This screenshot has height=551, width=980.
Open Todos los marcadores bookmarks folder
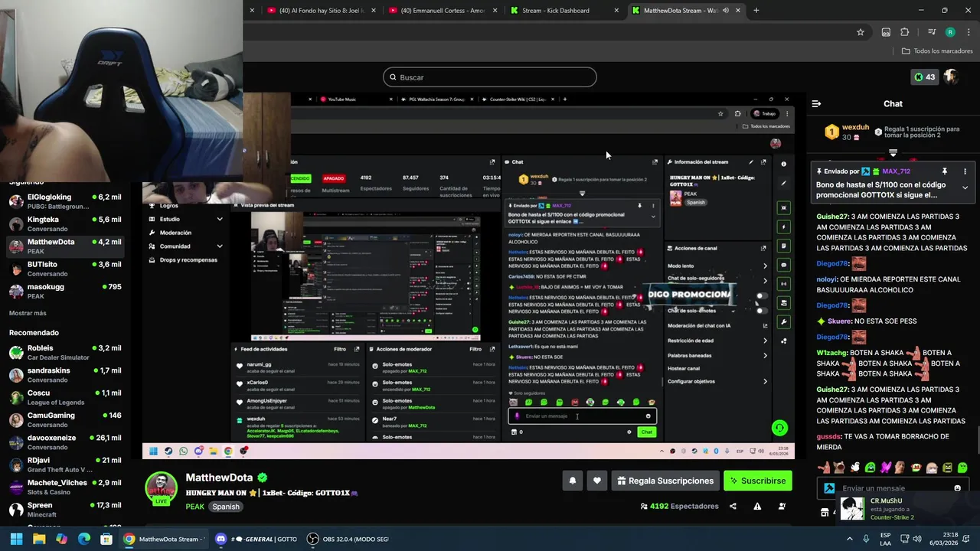coord(937,51)
